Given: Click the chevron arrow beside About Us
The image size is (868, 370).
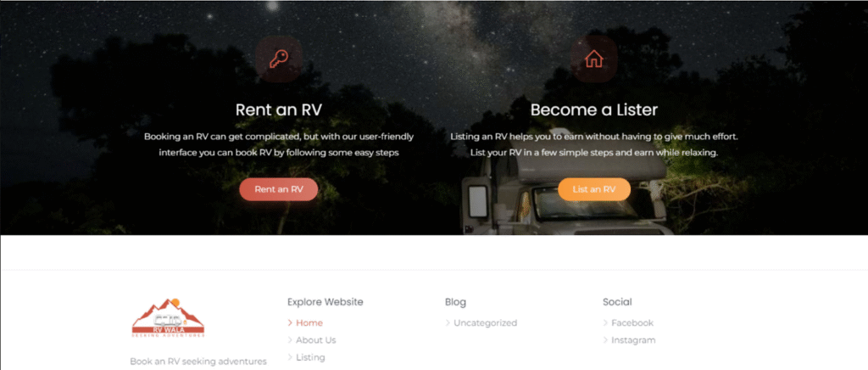Looking at the screenshot, I should click(x=290, y=340).
